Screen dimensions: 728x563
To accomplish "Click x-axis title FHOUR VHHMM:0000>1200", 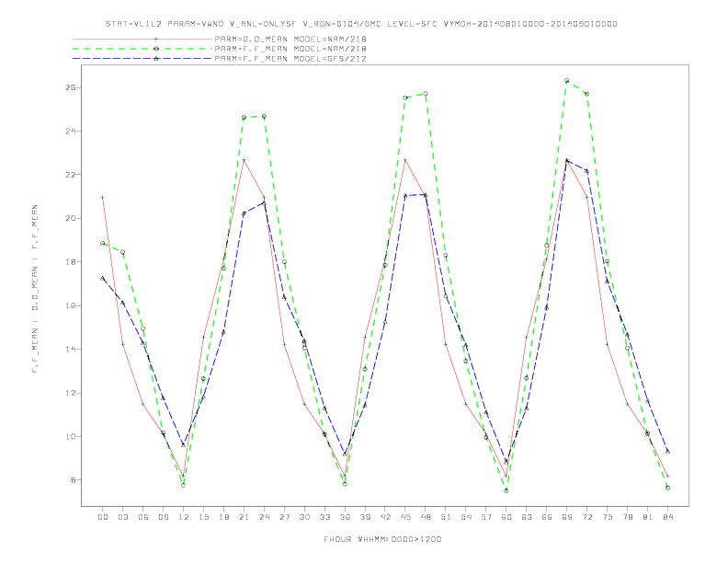I will click(382, 539).
